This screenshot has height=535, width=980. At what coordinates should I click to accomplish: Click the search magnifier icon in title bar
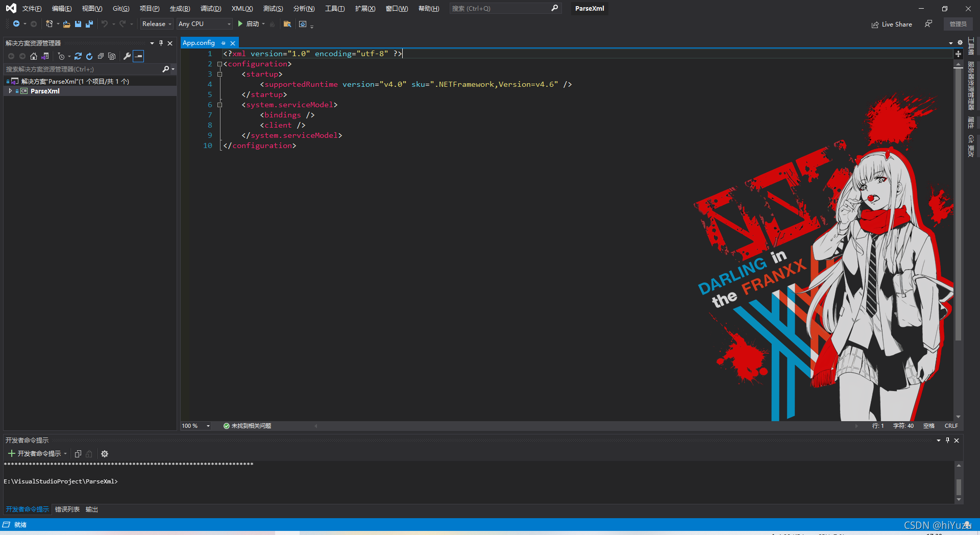pyautogui.click(x=555, y=8)
